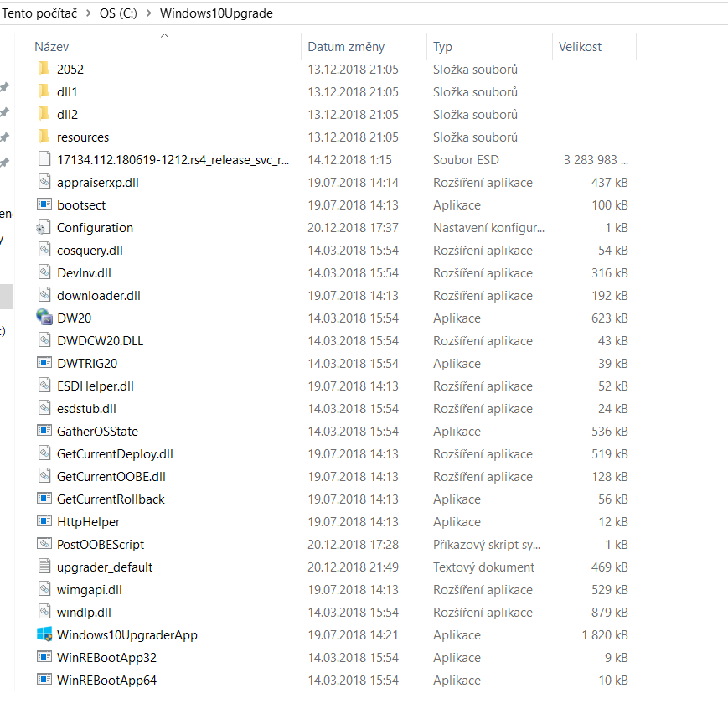Select file name Configuration

[x=95, y=228]
